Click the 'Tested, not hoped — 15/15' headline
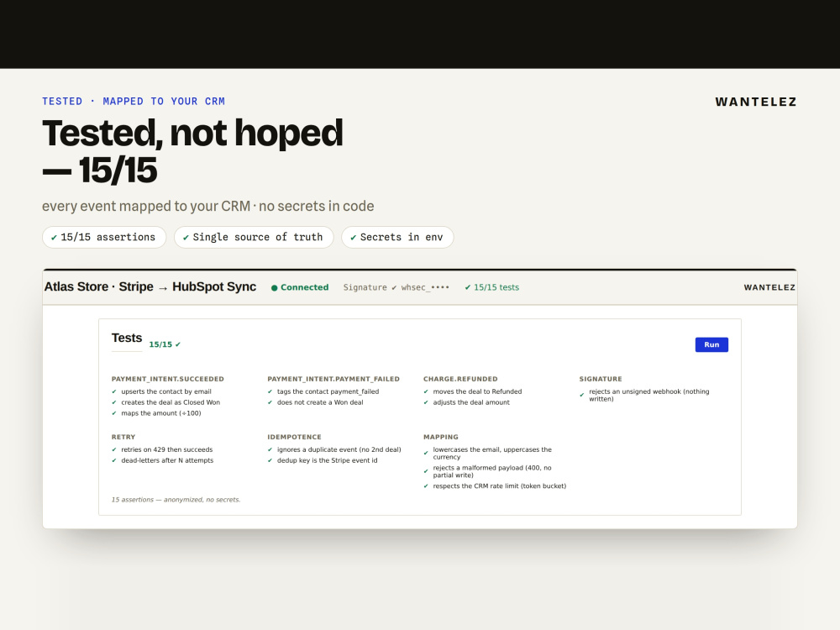The height and width of the screenshot is (630, 840). (x=193, y=151)
